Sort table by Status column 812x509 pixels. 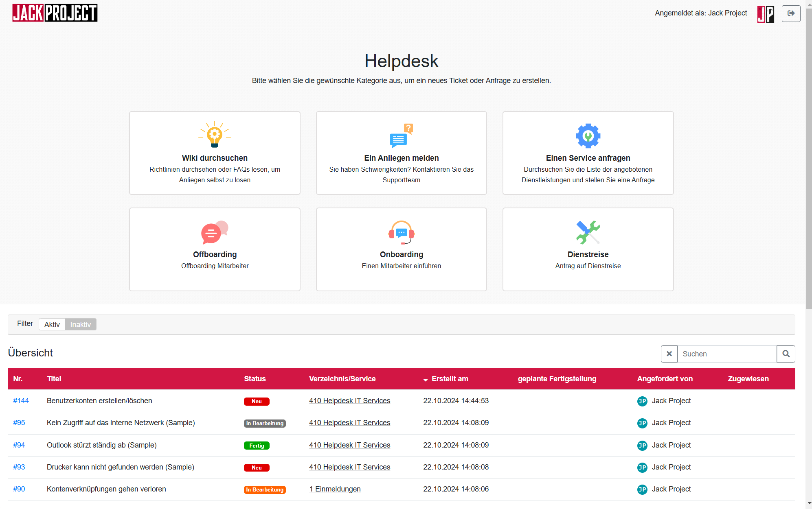(x=255, y=379)
